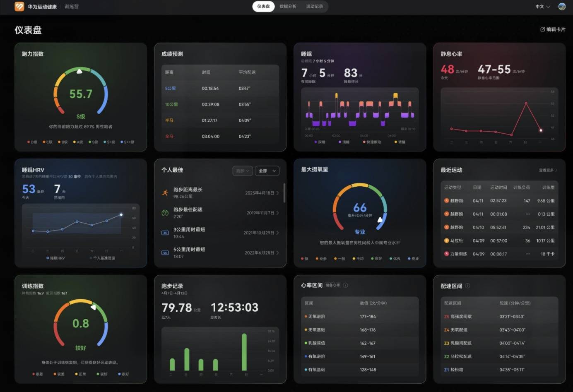Open the sport type dropdown in personal best

(x=243, y=171)
